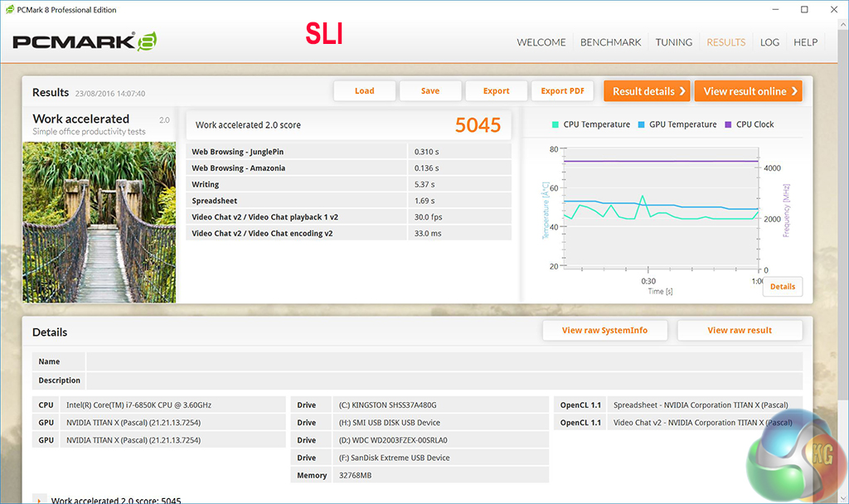
Task: Click the CPU Clock legend purple square
Action: click(x=728, y=124)
